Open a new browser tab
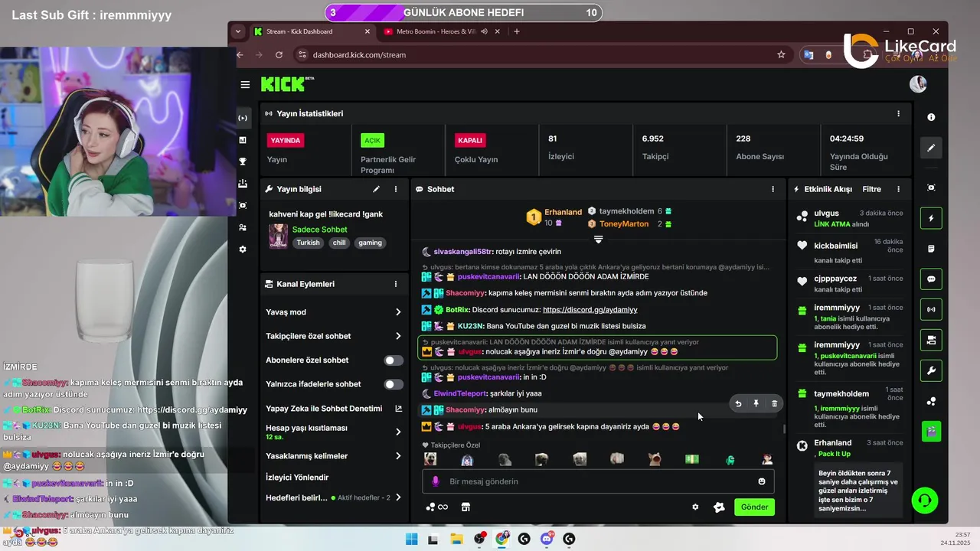 point(517,31)
